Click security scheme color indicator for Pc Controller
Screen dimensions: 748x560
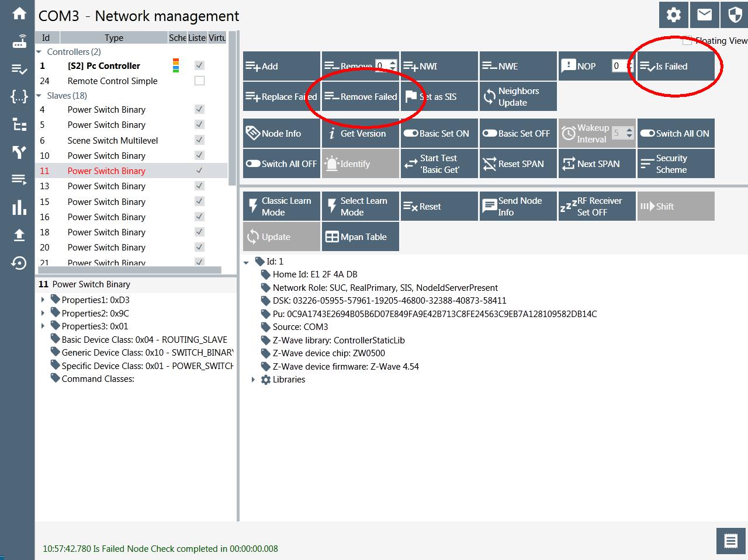click(x=176, y=65)
